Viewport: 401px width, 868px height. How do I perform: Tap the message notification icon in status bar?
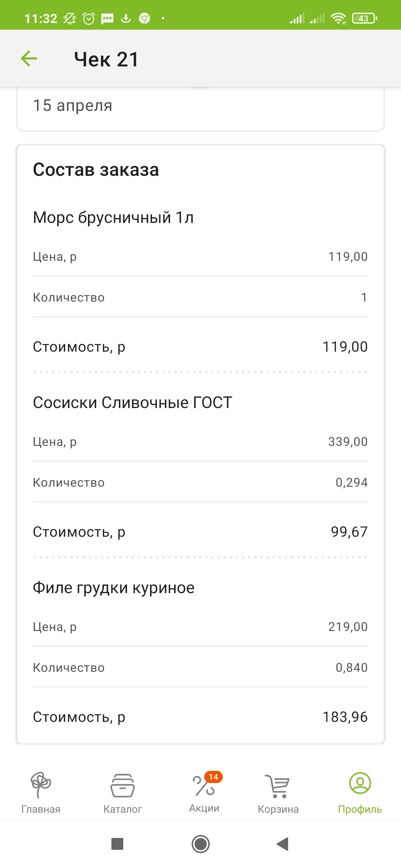pos(107,18)
